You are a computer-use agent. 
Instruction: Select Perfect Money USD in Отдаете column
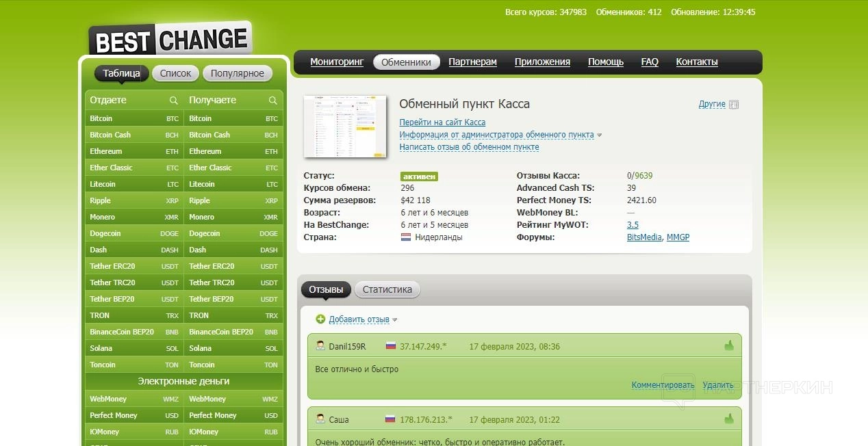click(x=134, y=415)
